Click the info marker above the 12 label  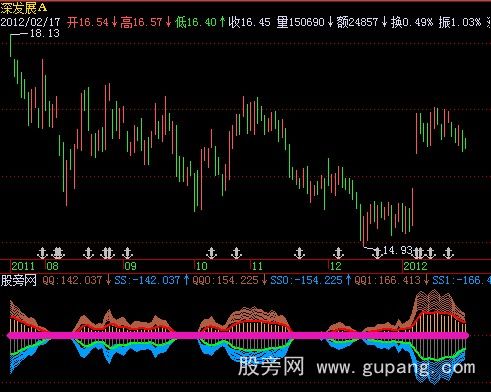click(338, 253)
